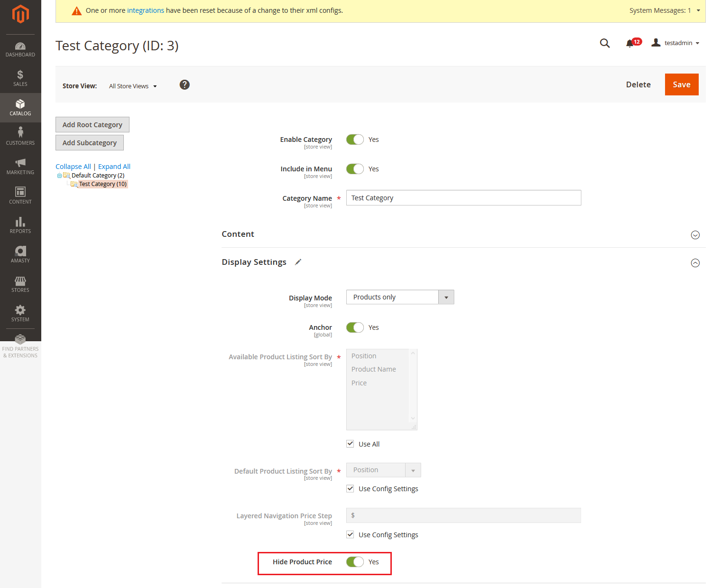Click the help question mark icon

185,84
